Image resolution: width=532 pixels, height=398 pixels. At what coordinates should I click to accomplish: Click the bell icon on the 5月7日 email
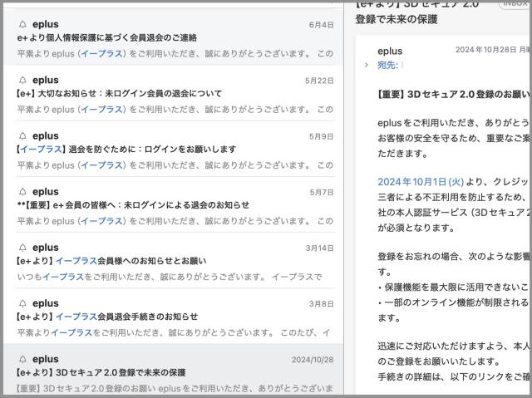[x=22, y=191]
